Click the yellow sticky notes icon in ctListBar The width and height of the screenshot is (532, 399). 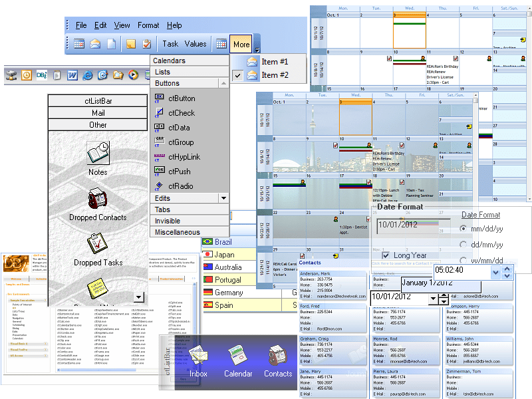98,289
